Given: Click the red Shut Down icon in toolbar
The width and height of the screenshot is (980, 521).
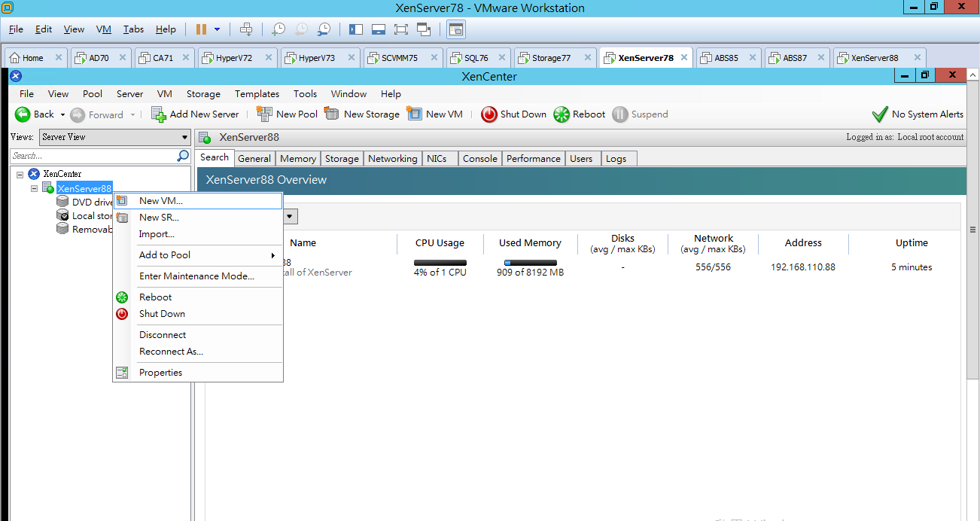Looking at the screenshot, I should [x=489, y=114].
